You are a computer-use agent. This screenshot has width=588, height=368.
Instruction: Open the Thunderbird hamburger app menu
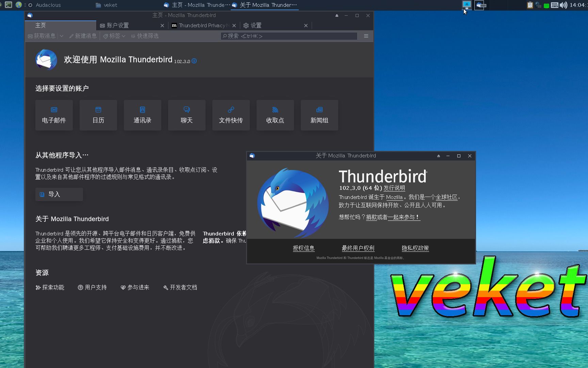(x=366, y=36)
